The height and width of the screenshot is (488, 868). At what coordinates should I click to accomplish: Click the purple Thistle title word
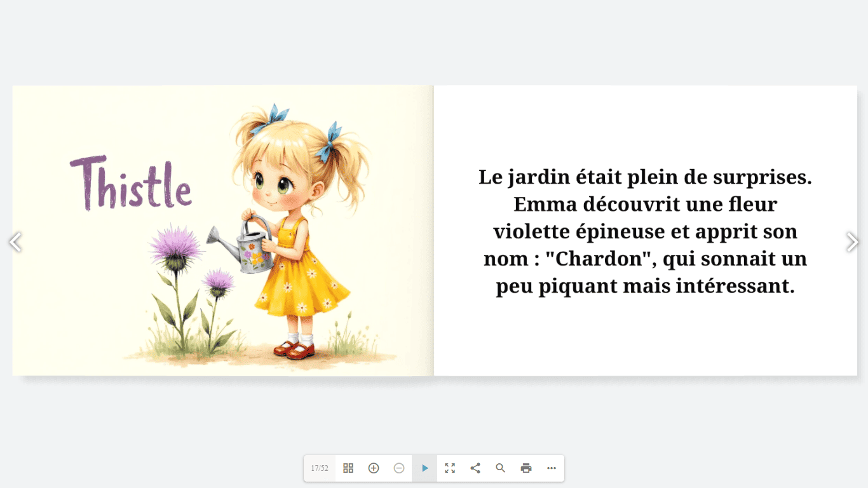[131, 184]
